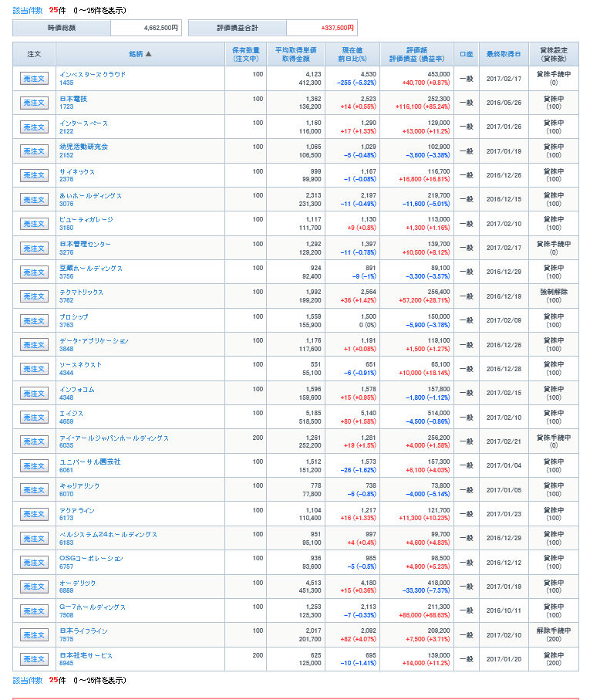Sort holdings by 保有数量 header
This screenshot has height=700, width=600.
[246, 50]
